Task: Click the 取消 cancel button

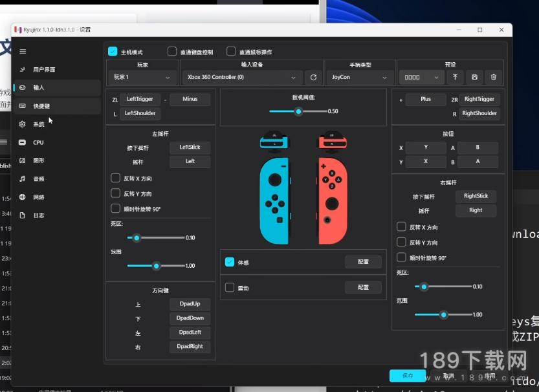Action: pyautogui.click(x=448, y=376)
